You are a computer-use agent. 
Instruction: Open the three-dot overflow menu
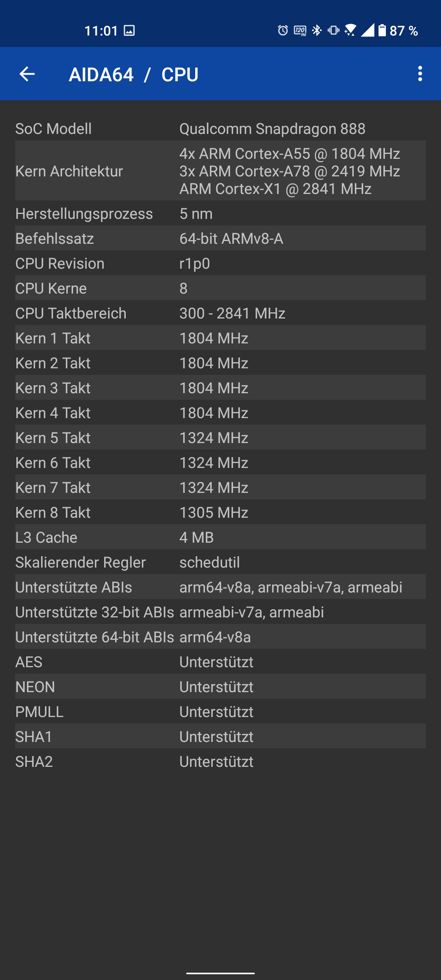tap(420, 74)
